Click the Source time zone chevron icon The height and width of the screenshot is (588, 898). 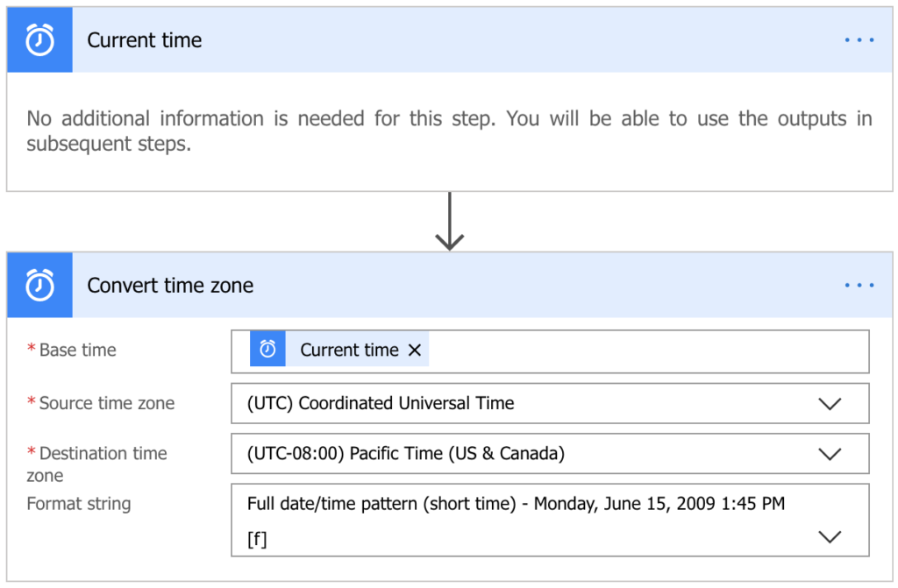830,403
